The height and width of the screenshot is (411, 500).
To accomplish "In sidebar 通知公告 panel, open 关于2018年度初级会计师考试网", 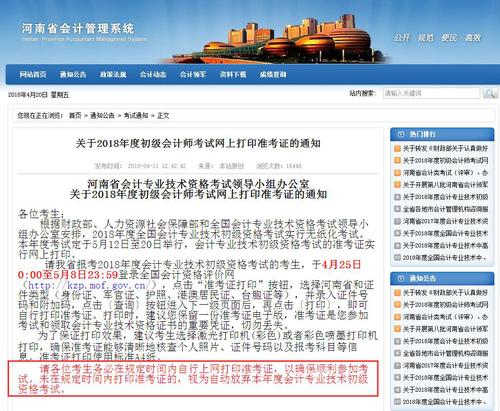I will pyautogui.click(x=445, y=305).
